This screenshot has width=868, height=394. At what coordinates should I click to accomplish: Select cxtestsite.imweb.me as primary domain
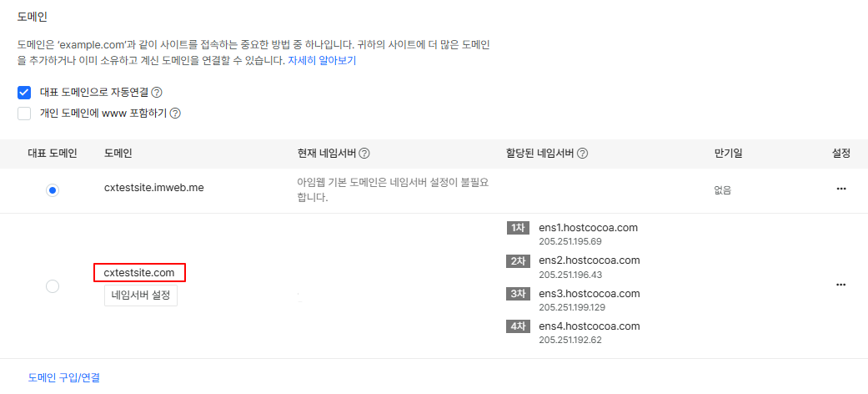(53, 190)
